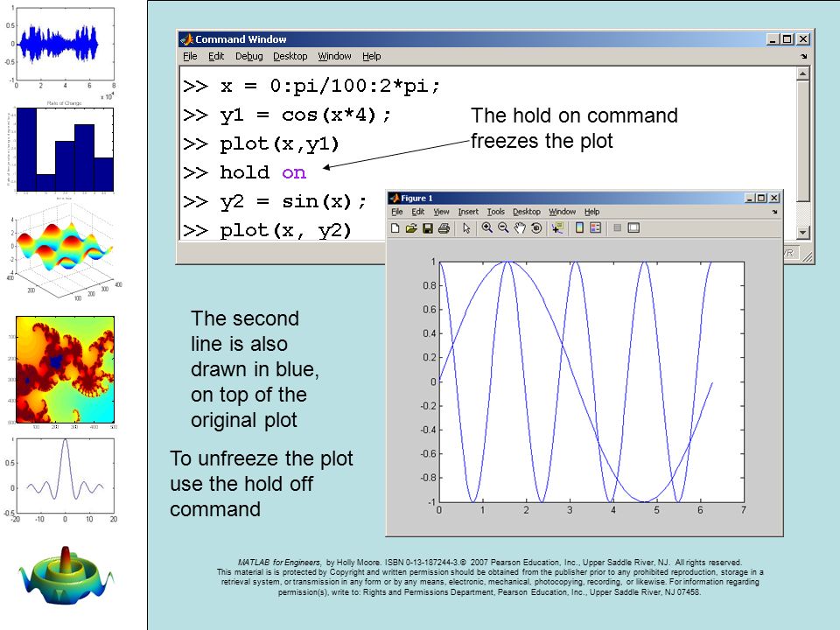Select the Rotate 3D tool

[536, 228]
